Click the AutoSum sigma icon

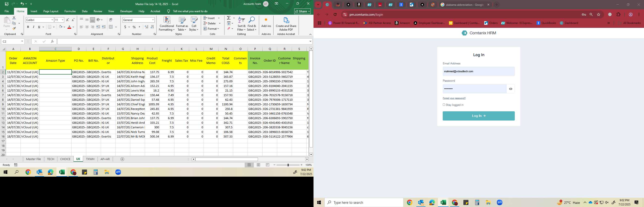[229, 18]
